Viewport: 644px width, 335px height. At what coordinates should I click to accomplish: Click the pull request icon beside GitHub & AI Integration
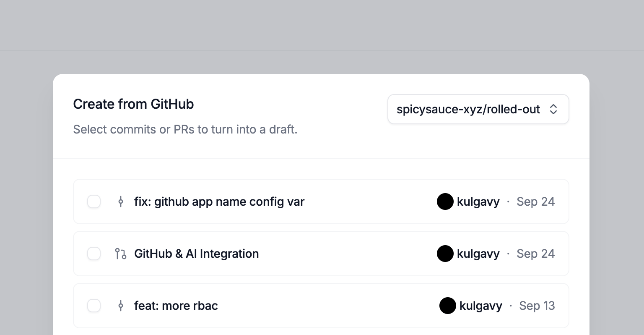point(121,254)
